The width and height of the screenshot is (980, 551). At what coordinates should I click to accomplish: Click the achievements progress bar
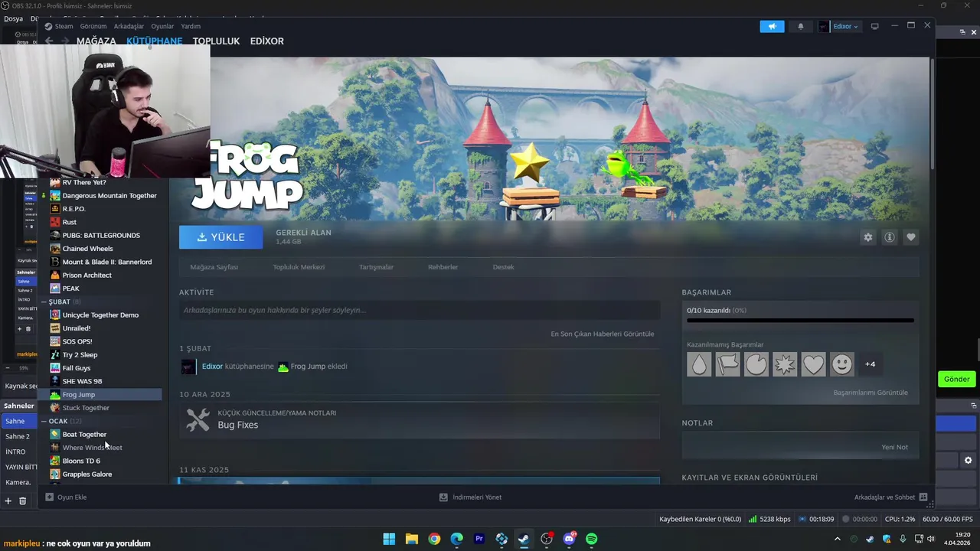800,321
